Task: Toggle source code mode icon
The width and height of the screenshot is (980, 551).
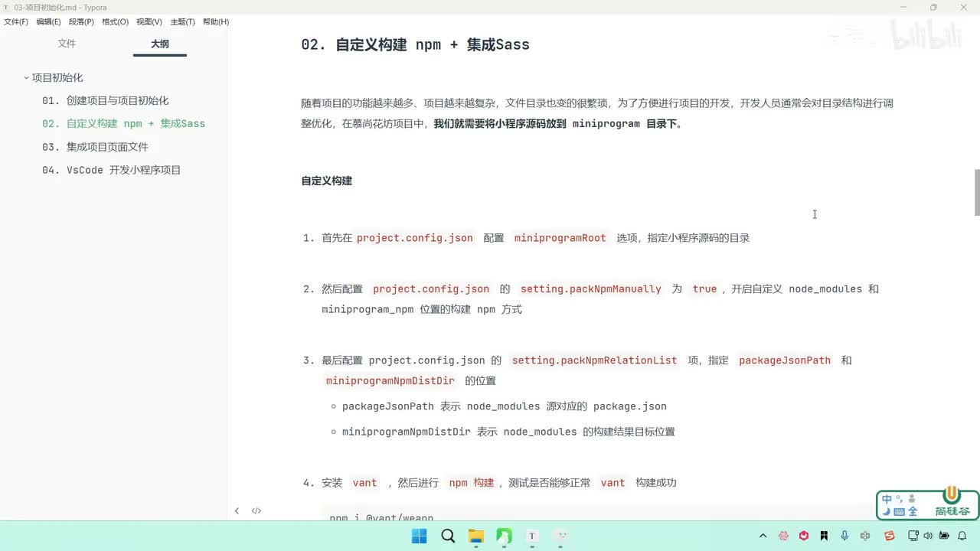Action: click(x=256, y=510)
